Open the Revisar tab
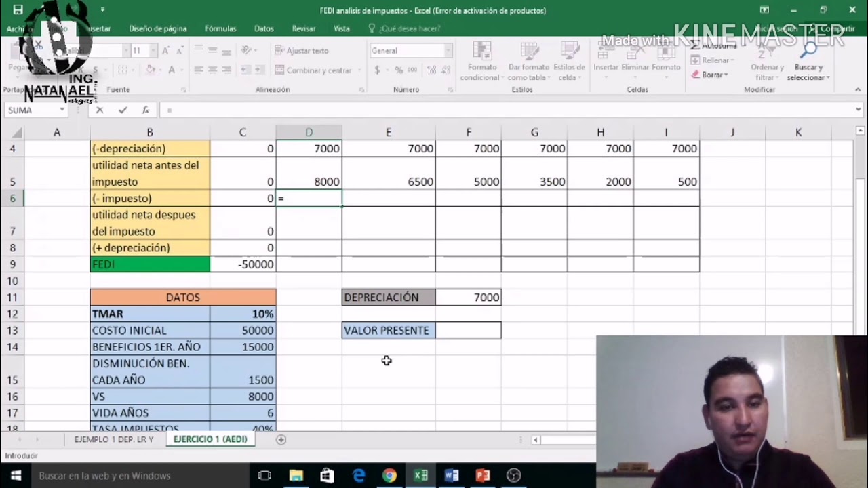The height and width of the screenshot is (488, 868). tap(303, 28)
